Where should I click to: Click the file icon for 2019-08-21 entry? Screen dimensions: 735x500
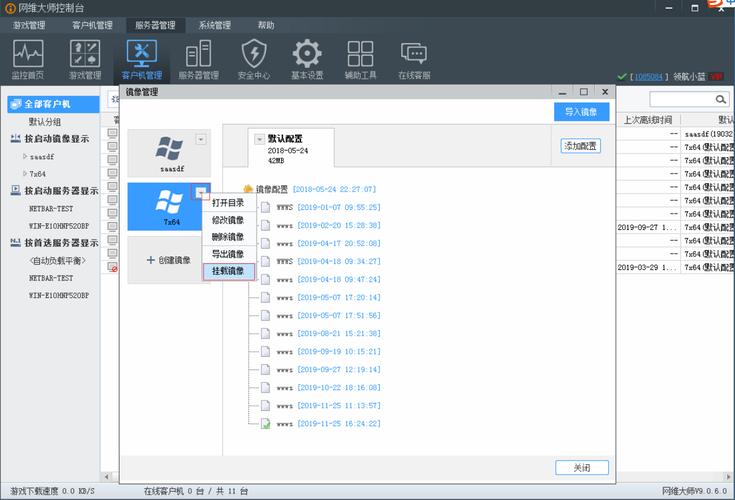click(265, 334)
